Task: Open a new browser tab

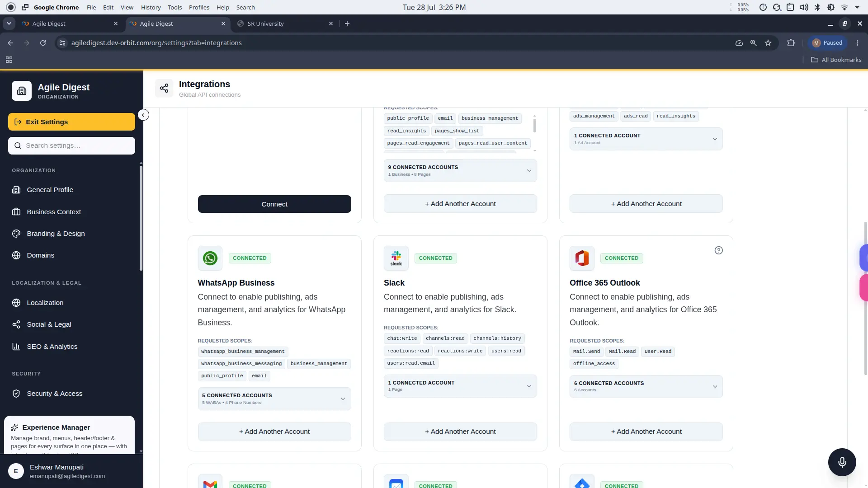Action: click(347, 23)
